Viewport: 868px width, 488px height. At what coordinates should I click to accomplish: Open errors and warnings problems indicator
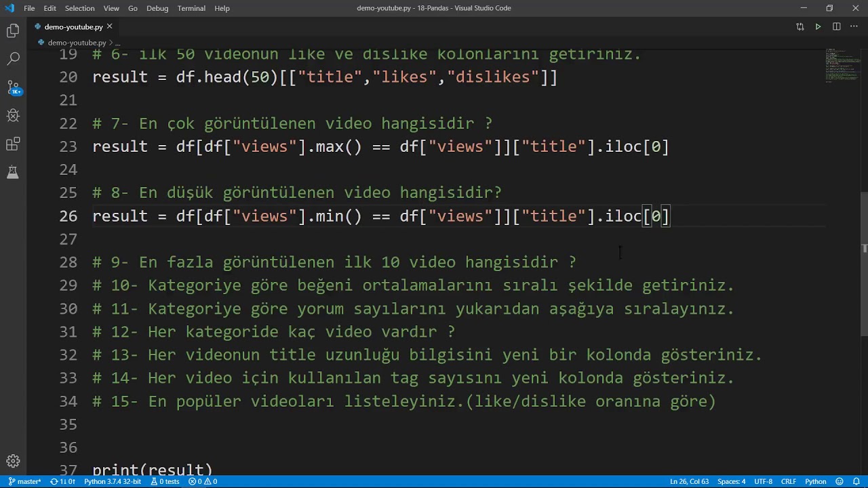203,481
